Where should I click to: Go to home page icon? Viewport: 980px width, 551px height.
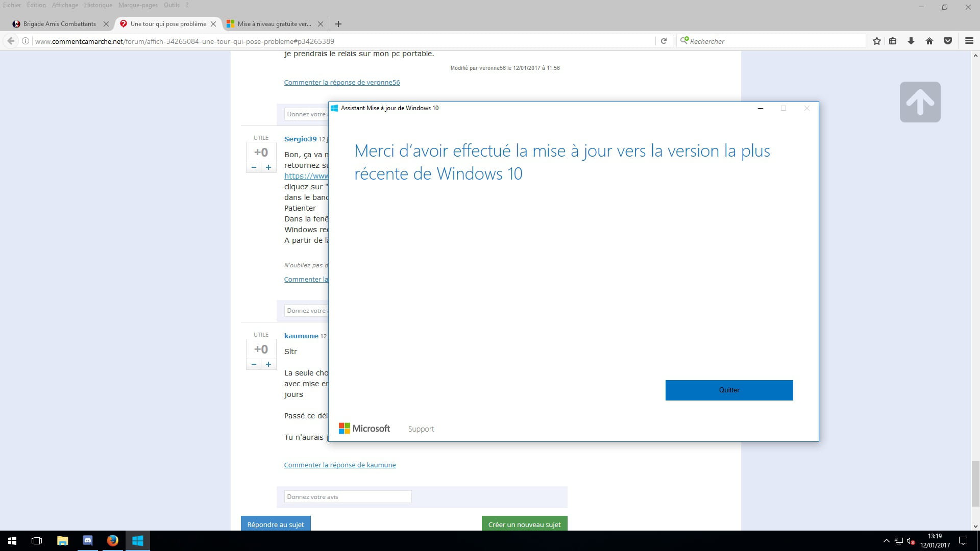929,41
